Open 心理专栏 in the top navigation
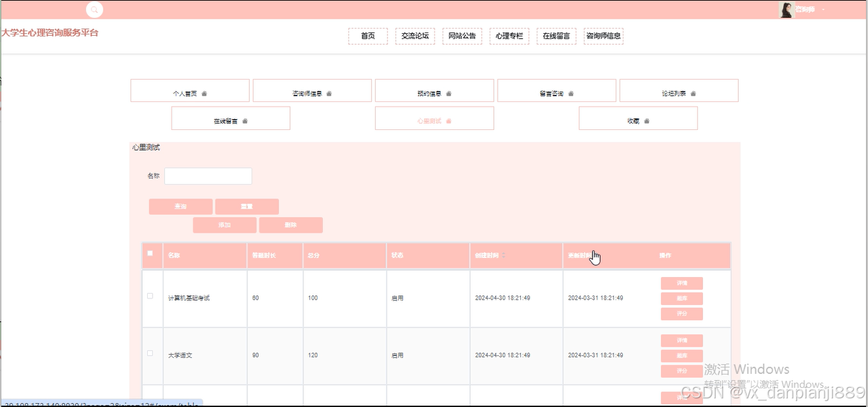 tap(509, 36)
